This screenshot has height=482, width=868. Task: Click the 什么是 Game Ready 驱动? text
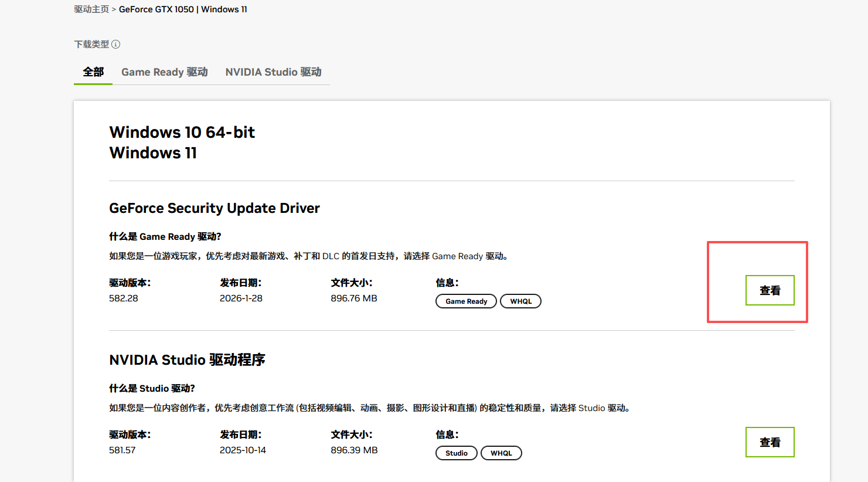[x=165, y=237]
